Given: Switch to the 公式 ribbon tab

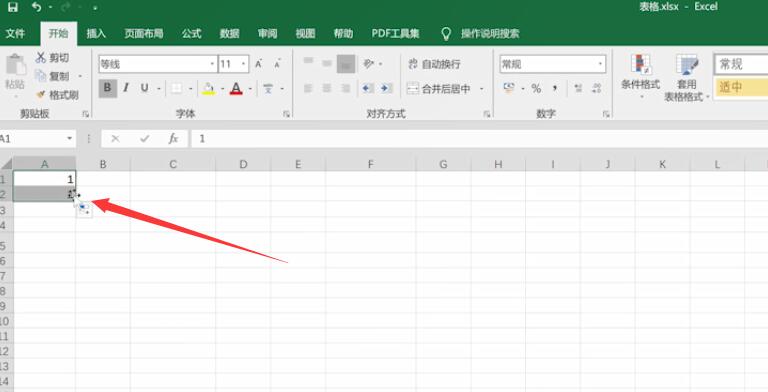Looking at the screenshot, I should point(192,33).
